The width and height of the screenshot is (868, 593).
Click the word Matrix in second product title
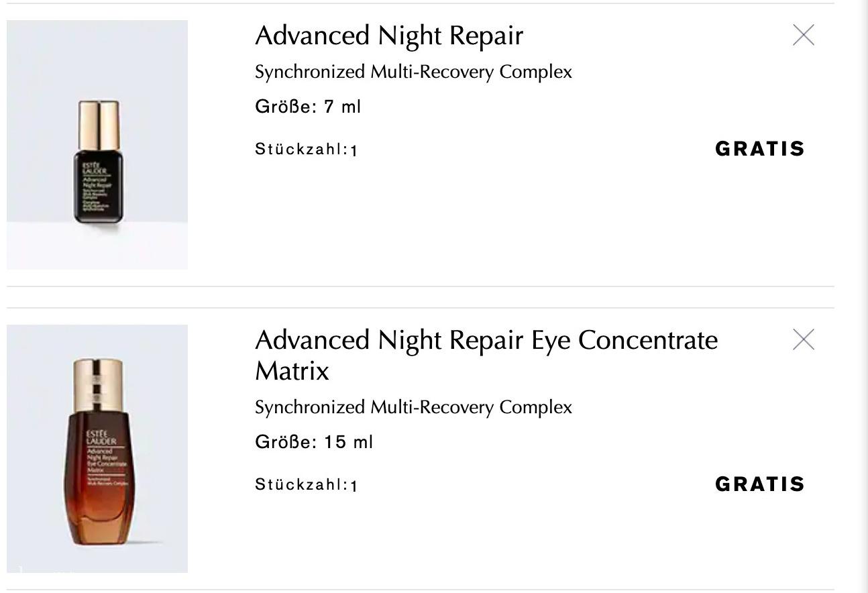pyautogui.click(x=292, y=370)
